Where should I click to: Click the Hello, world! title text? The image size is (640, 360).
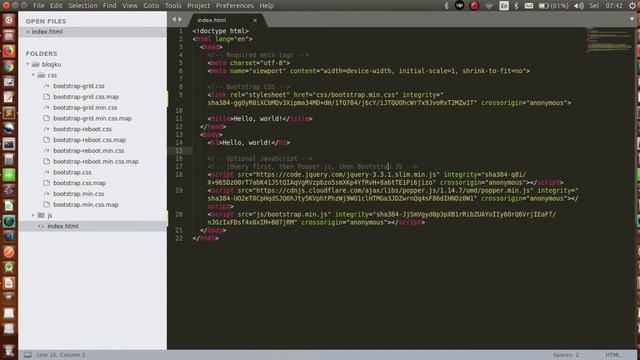pos(258,119)
